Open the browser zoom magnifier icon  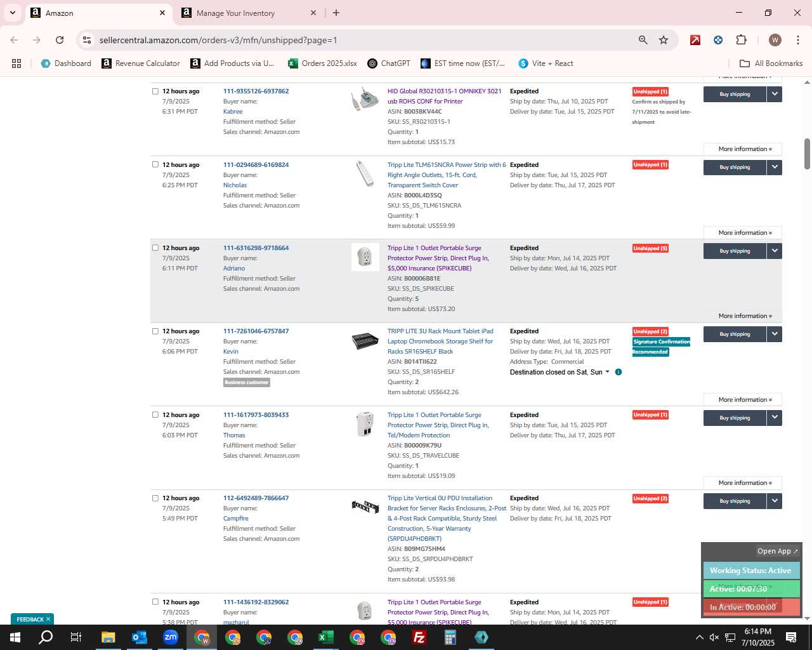click(x=643, y=40)
